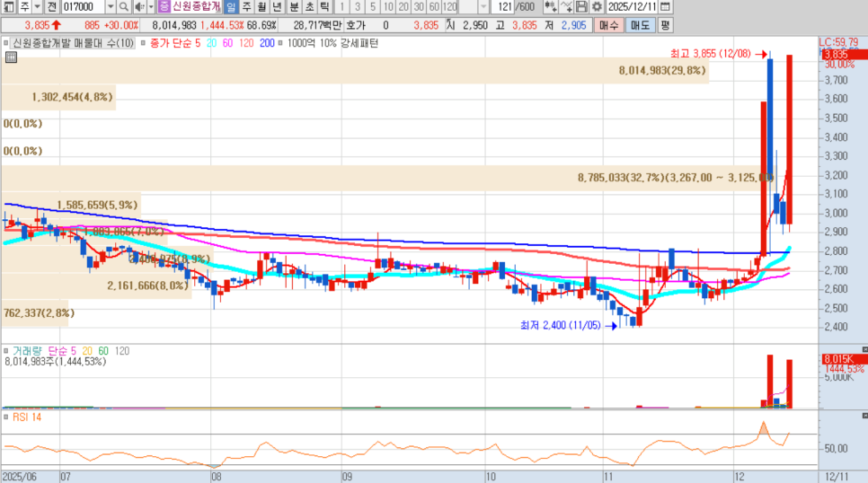868x483 pixels.
Task: Click the add line indicator icon
Action: click(x=566, y=6)
